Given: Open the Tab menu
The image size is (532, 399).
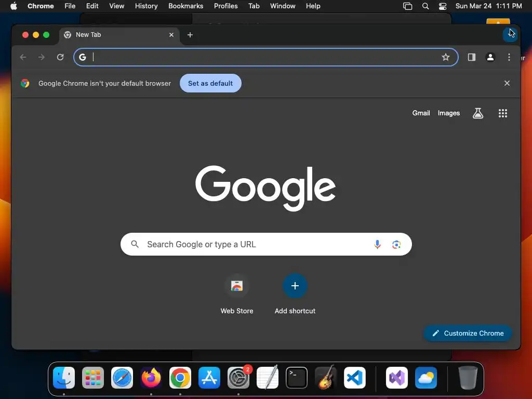Looking at the screenshot, I should [x=254, y=6].
